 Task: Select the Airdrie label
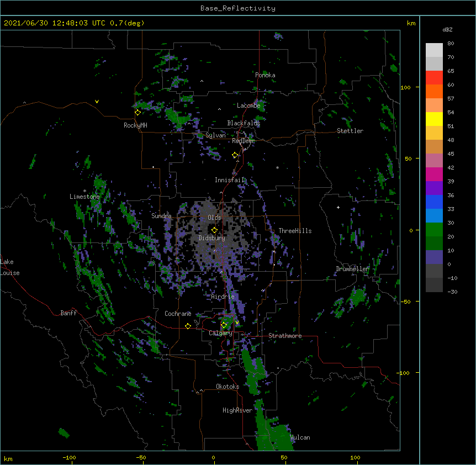[223, 297]
